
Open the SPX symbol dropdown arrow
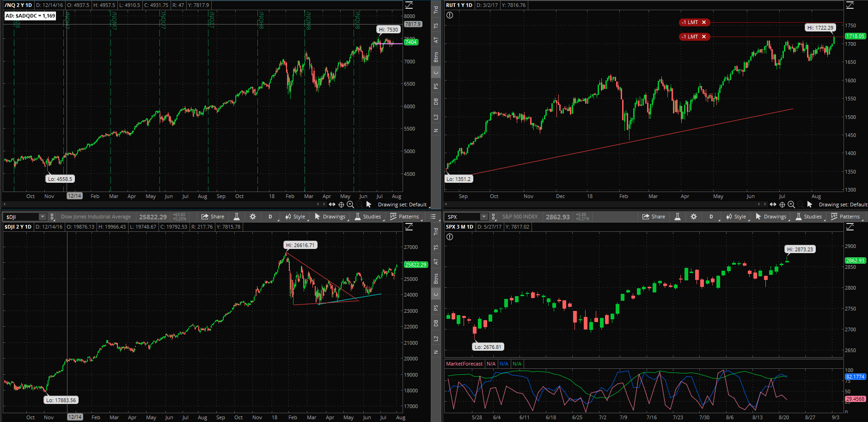click(484, 217)
